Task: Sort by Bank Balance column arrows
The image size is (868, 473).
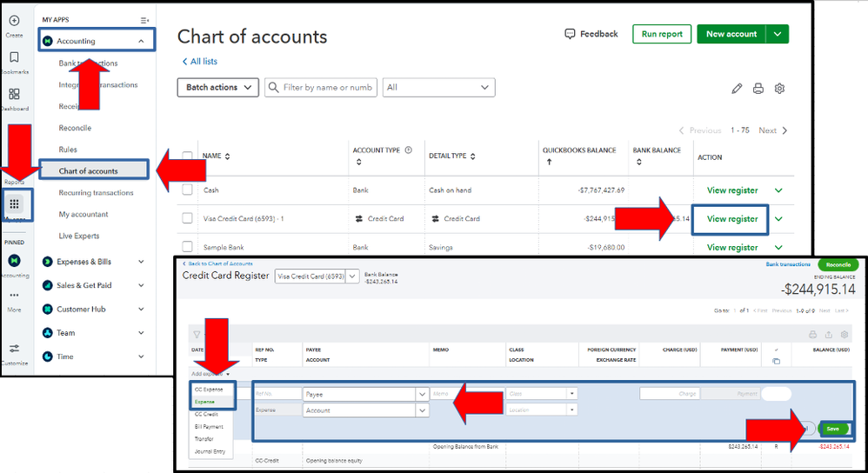Action: coord(638,162)
